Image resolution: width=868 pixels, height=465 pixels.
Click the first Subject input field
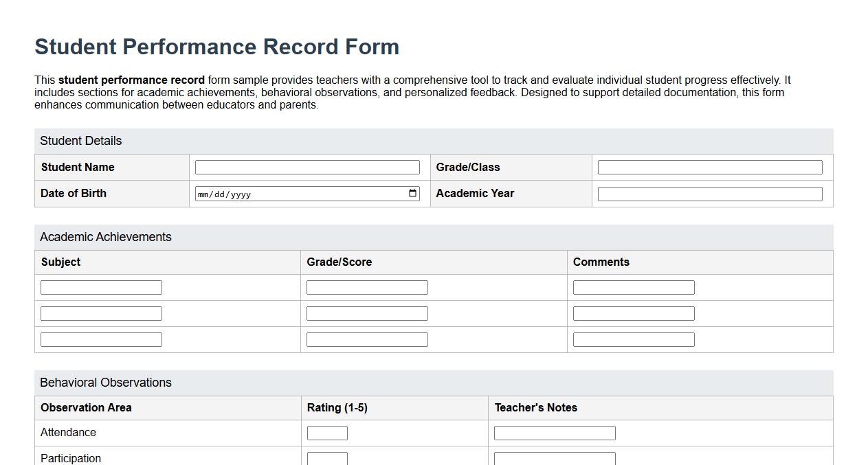[101, 286]
